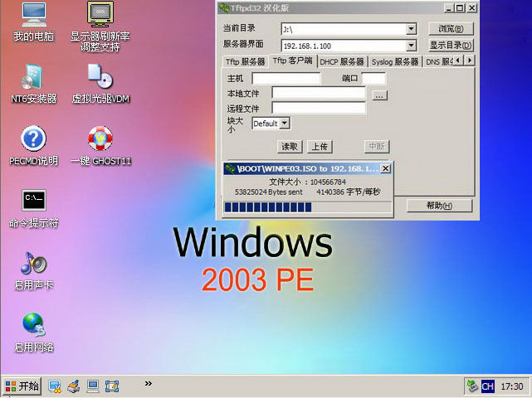This screenshot has width=532, height=398.
Task: Close the WINPE03.ISO transfer dialog
Action: tap(385, 168)
